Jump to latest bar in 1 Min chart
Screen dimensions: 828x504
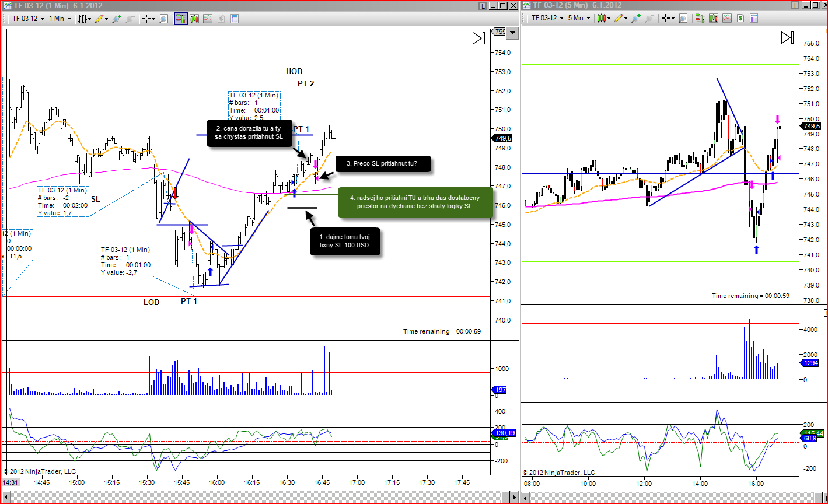point(478,38)
